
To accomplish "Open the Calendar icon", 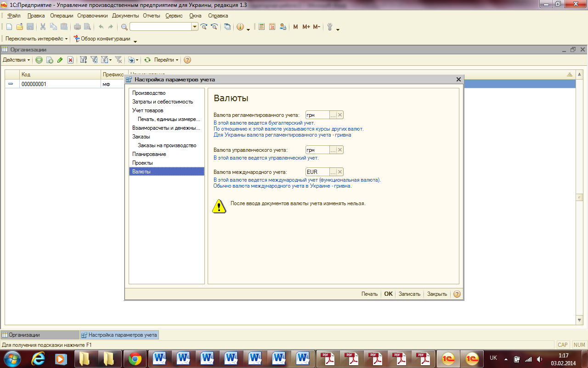I will 272,27.
